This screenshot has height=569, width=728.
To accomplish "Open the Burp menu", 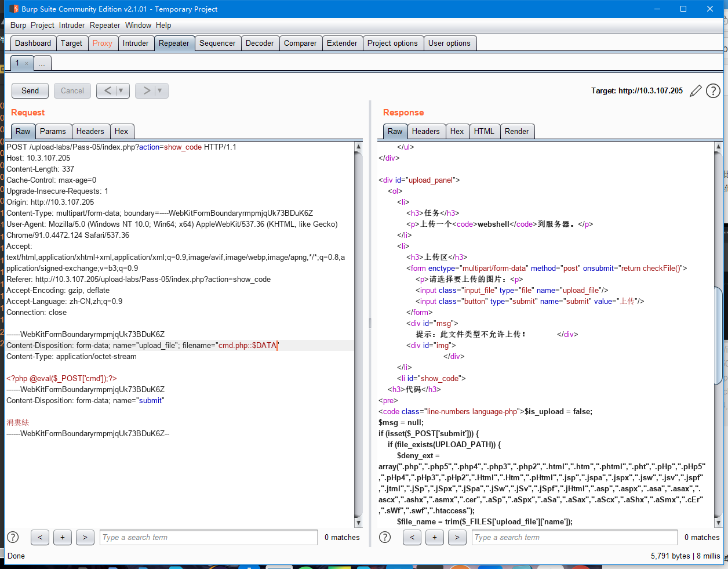I will (19, 25).
